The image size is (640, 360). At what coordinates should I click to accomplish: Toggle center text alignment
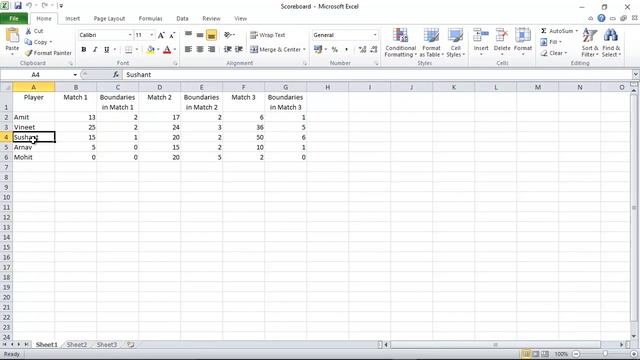click(200, 49)
